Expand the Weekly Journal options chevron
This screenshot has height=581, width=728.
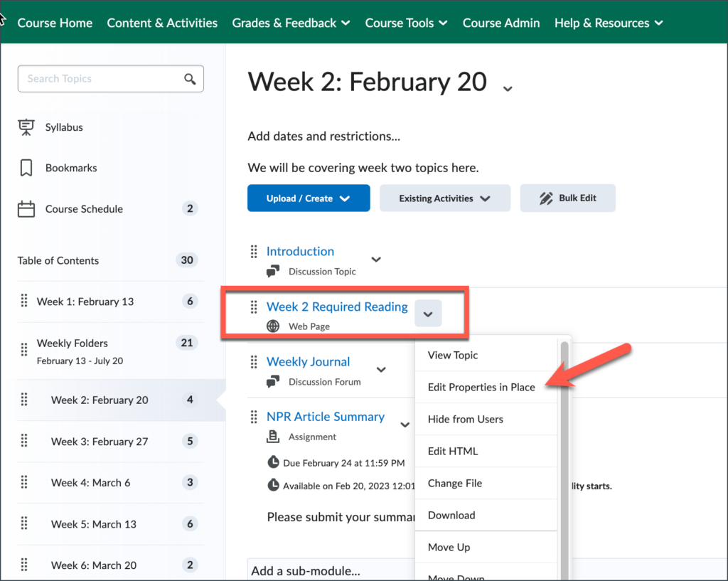click(381, 370)
